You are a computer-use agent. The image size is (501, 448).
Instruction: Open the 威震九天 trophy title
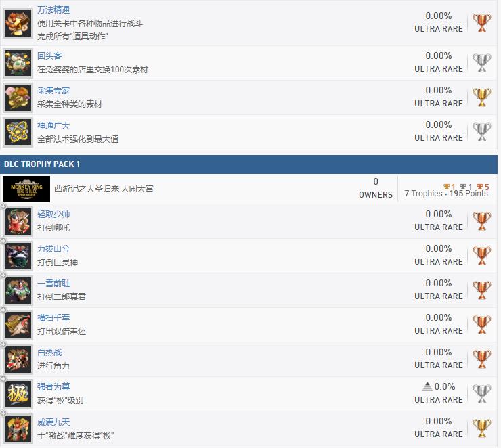[53, 421]
